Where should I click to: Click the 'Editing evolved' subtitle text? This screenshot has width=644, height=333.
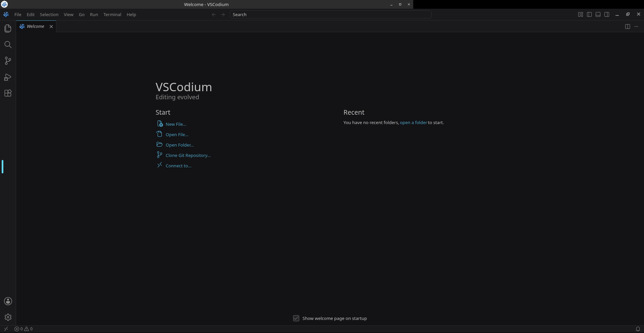[177, 97]
